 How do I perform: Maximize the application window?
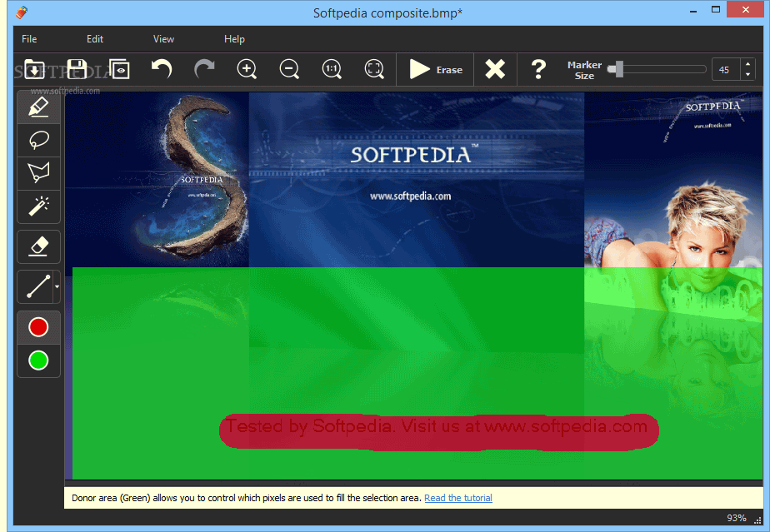[x=716, y=9]
